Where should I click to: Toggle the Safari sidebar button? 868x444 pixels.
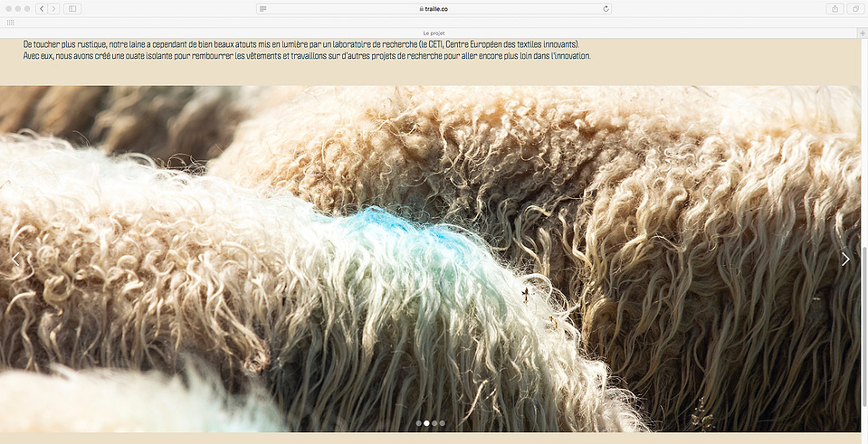pos(72,9)
